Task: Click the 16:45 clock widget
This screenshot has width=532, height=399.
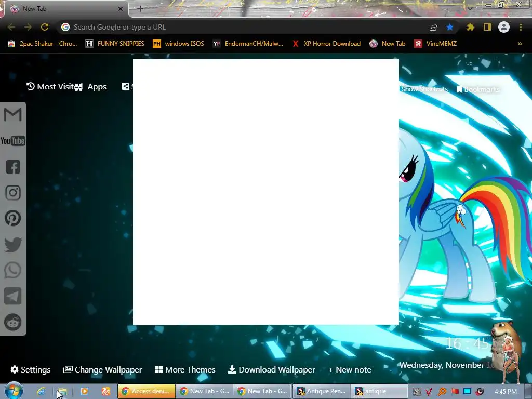Action: coord(467,343)
